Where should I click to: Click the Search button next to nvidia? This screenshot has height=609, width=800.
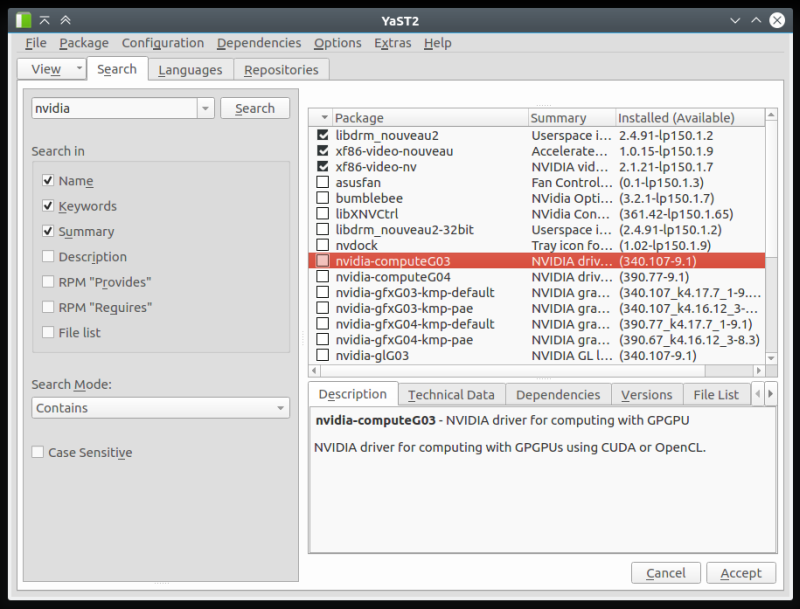[x=255, y=109]
